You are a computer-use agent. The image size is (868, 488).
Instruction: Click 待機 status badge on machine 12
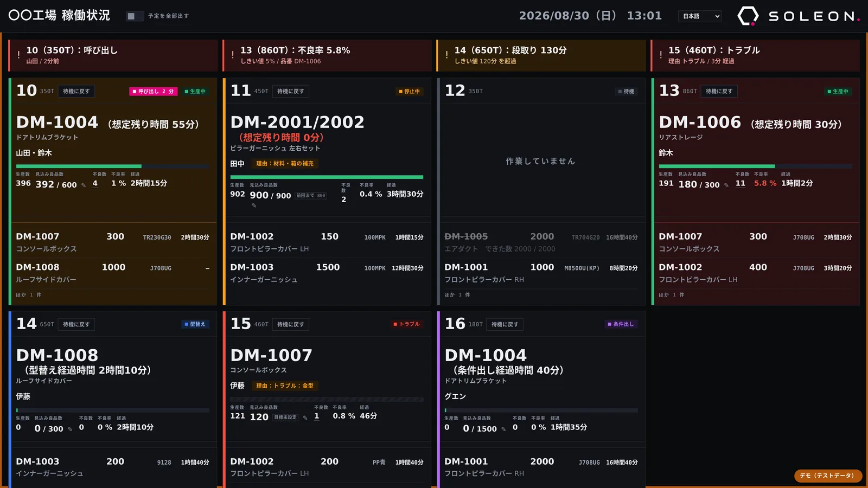(x=626, y=92)
